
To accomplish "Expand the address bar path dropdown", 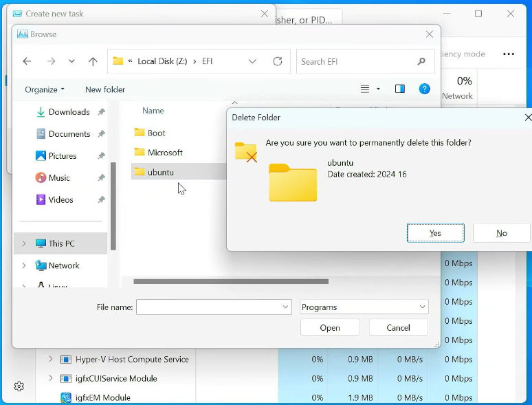I will click(252, 61).
